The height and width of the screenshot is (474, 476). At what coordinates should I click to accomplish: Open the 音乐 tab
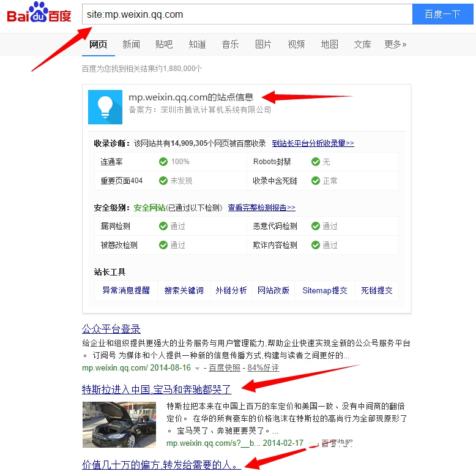tap(230, 44)
